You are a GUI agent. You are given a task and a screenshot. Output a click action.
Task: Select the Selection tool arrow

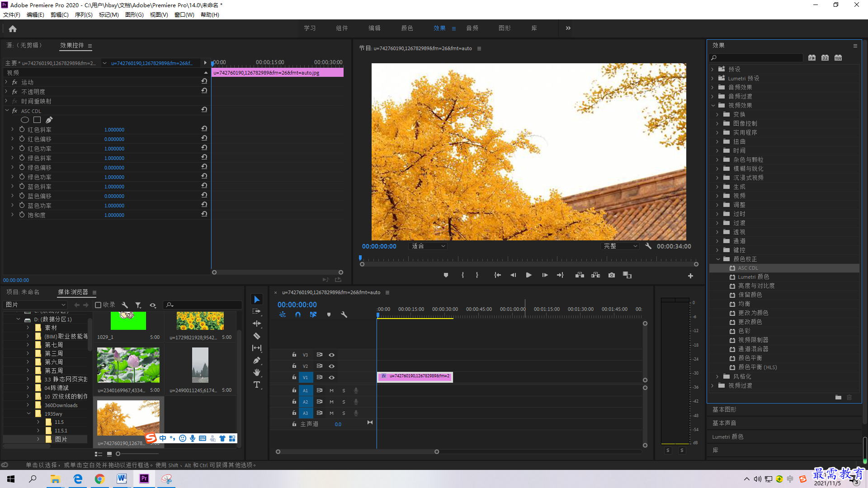257,300
